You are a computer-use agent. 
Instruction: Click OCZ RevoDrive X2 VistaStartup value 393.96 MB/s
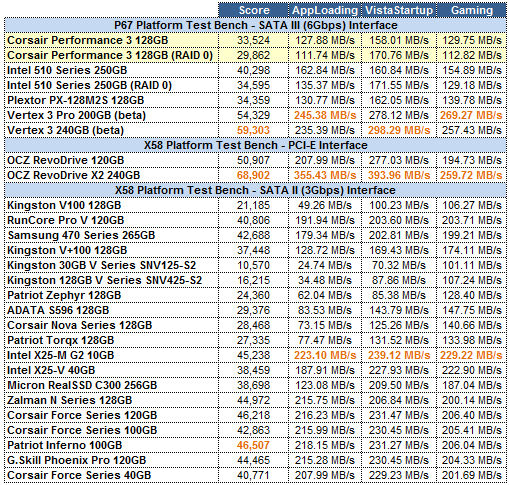pos(399,175)
